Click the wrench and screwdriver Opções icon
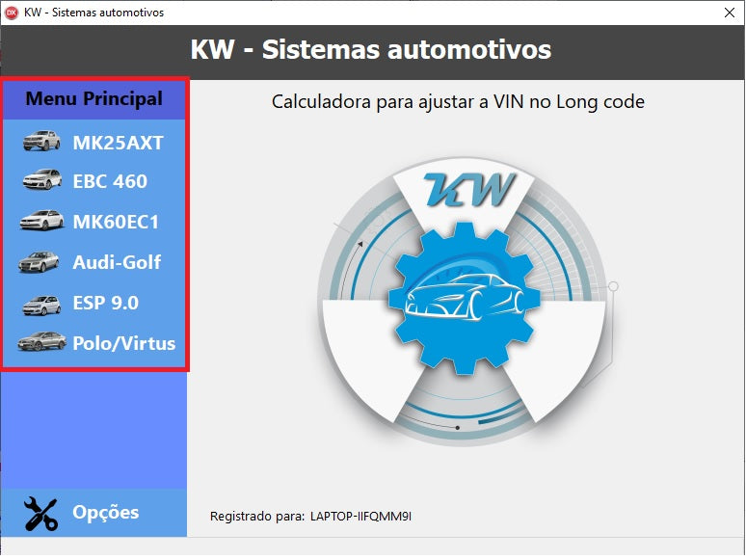The height and width of the screenshot is (560, 746). tap(40, 514)
